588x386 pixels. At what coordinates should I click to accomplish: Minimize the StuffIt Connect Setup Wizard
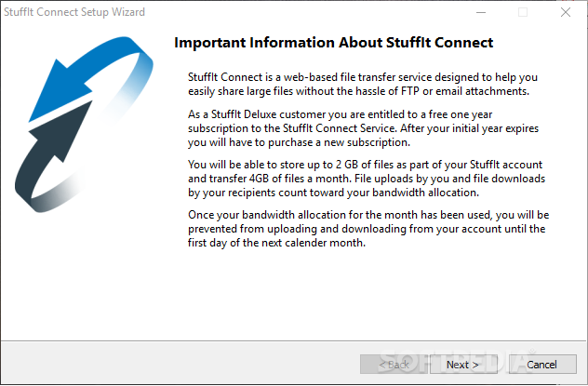point(481,12)
